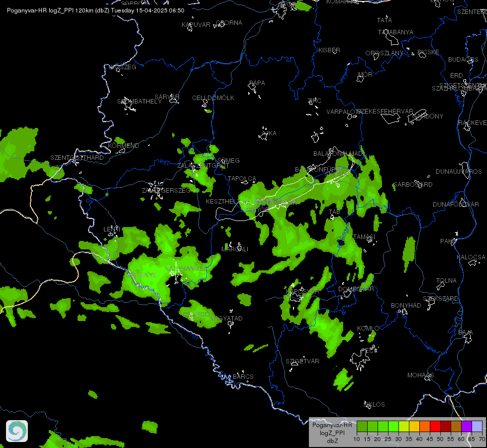Viewport: 487px width, 448px height.
Task: Select the CELLDÖMÖLK town label
Action: [213, 98]
